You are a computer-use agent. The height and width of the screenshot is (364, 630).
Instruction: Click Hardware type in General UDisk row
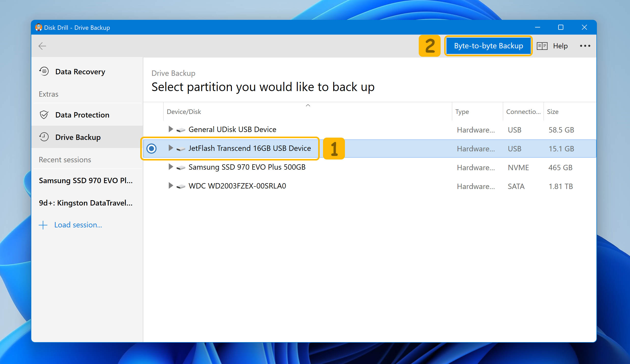coord(476,130)
